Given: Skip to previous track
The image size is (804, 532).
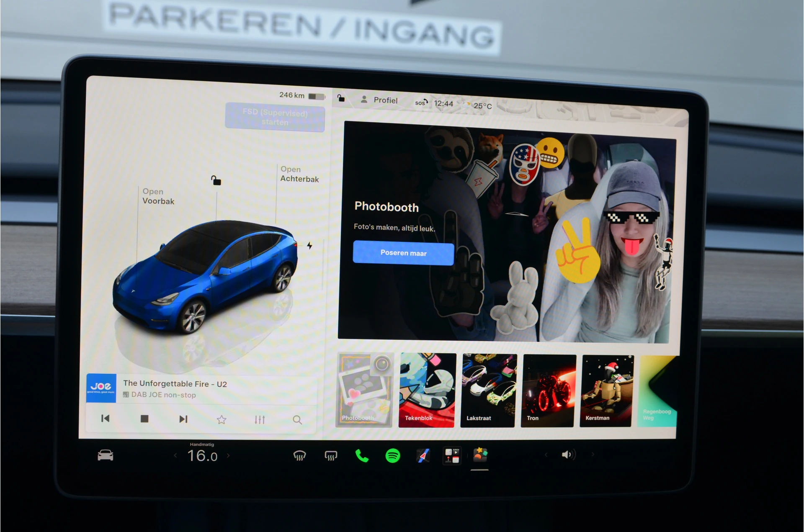Looking at the screenshot, I should click(105, 418).
